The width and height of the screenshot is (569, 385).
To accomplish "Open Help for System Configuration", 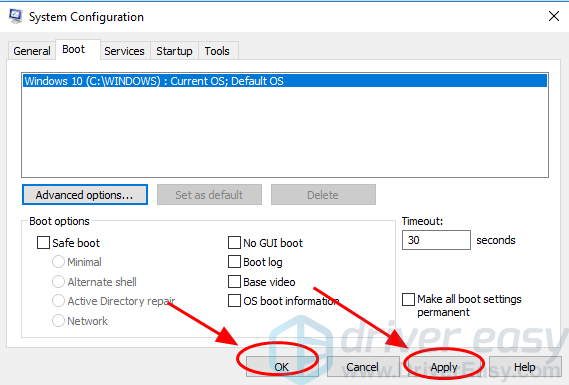I will pos(525,366).
